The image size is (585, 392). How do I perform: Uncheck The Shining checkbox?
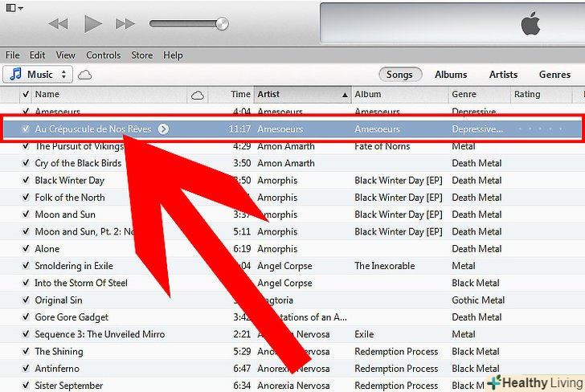click(26, 351)
